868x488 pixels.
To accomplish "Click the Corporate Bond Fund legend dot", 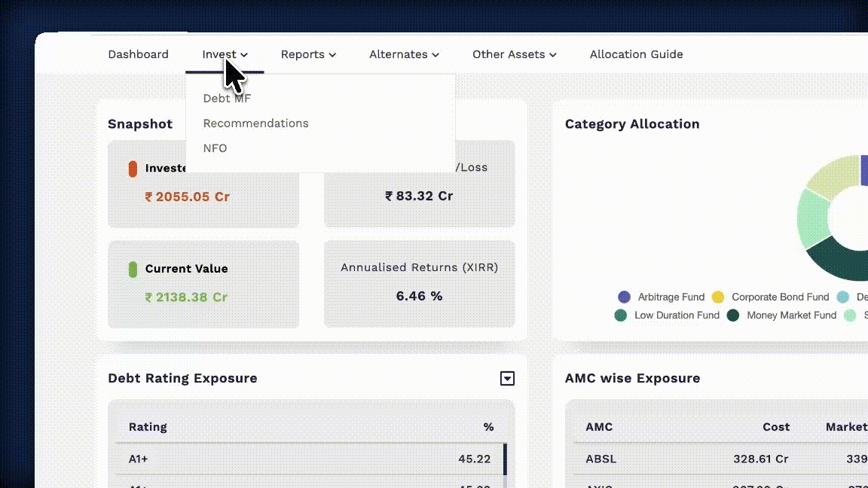I will (x=718, y=297).
